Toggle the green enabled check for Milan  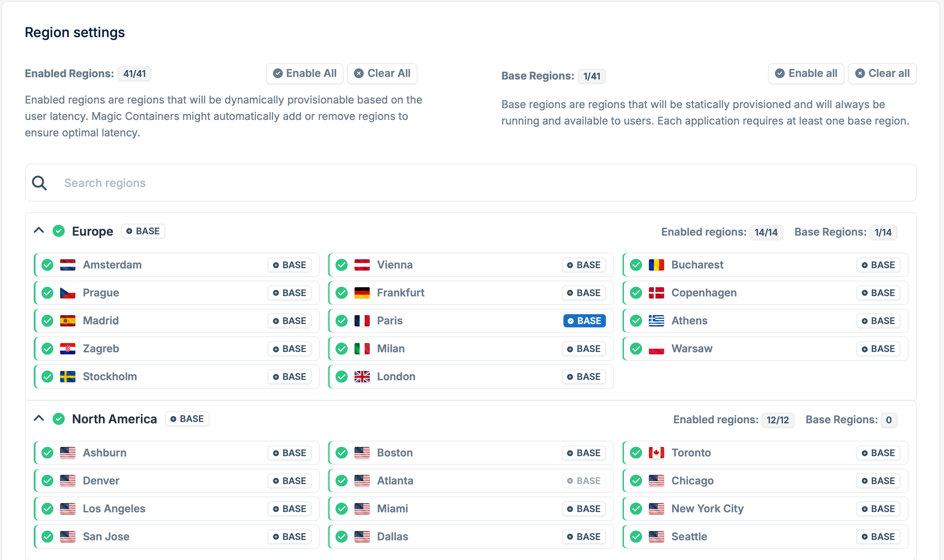(341, 349)
